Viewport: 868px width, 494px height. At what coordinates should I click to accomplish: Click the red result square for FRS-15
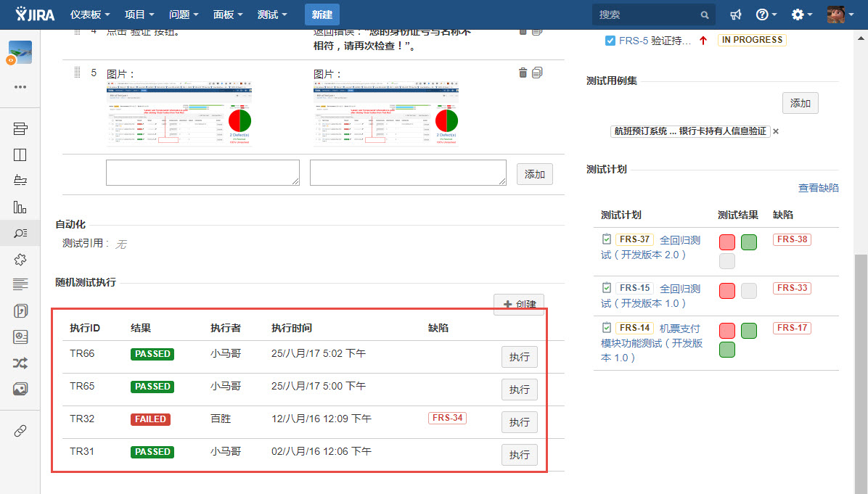click(726, 290)
